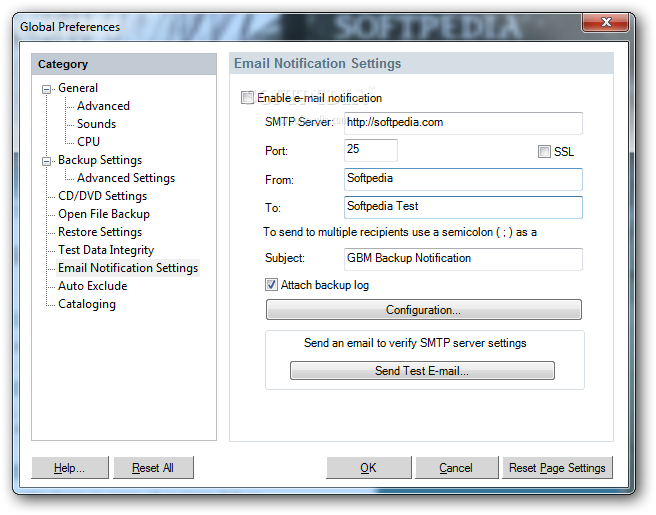Image resolution: width=656 pixels, height=515 pixels.
Task: Enable e-mail notification checkbox
Action: [247, 98]
